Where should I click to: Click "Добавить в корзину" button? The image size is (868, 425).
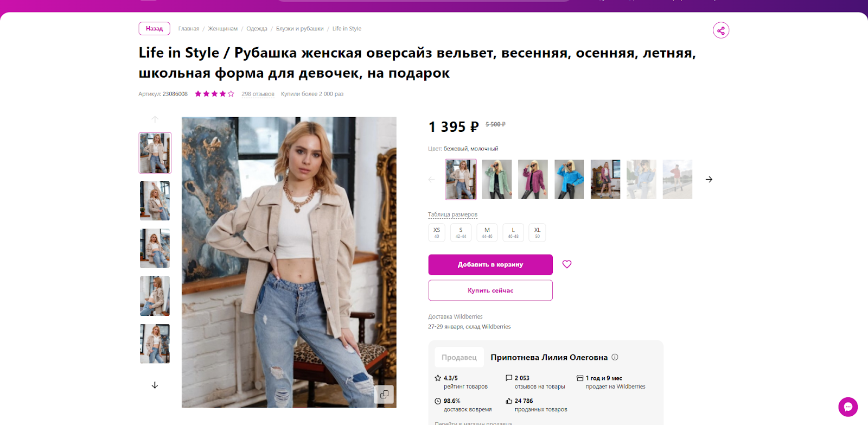coord(490,265)
